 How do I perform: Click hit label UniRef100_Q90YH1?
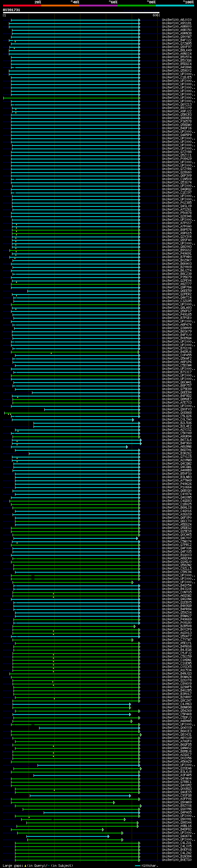tap(177, 819)
